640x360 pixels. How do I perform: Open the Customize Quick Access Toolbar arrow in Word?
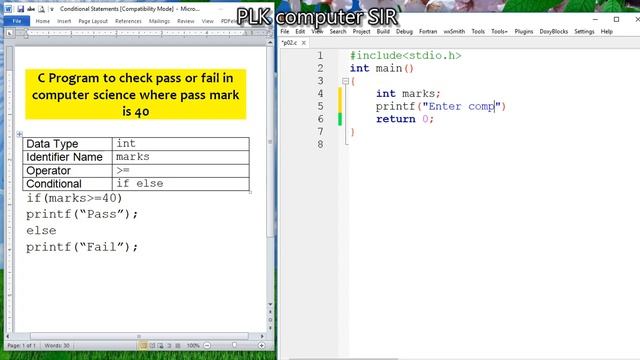pos(52,9)
